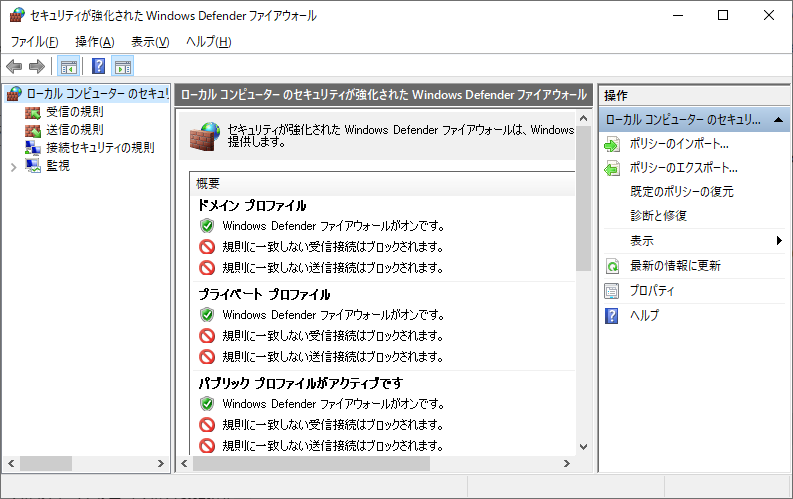
Task: Select 接続セキュリティの規則 tree item
Action: pyautogui.click(x=100, y=148)
